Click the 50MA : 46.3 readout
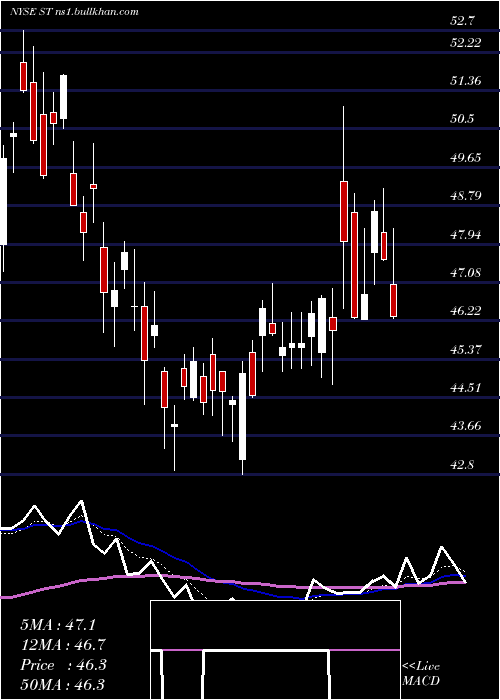This screenshot has height=700, width=500. [63, 685]
